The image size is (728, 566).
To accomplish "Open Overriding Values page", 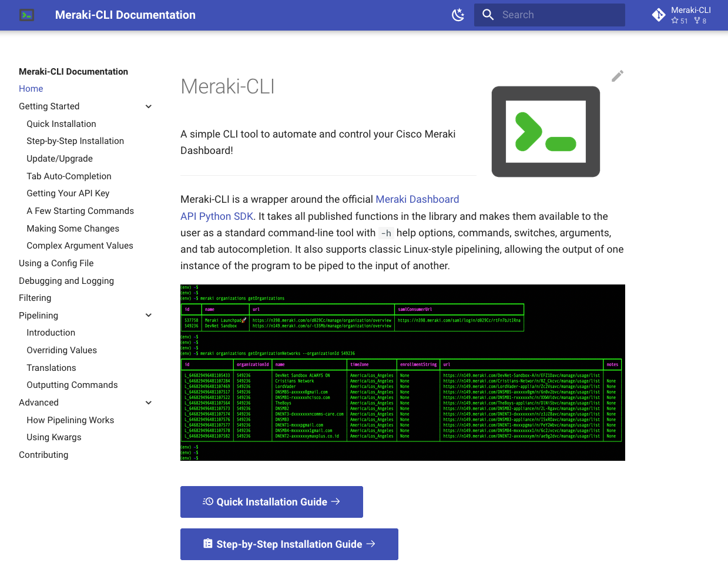I will coord(62,350).
